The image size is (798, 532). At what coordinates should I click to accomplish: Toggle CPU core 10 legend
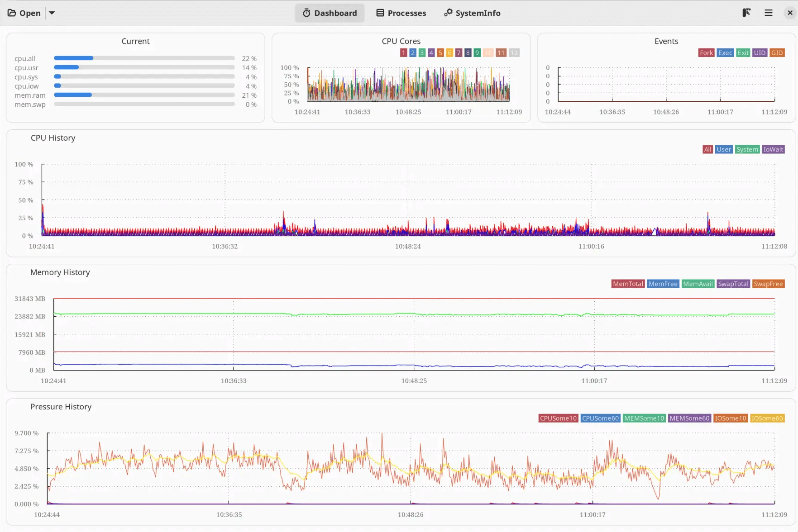(x=488, y=53)
